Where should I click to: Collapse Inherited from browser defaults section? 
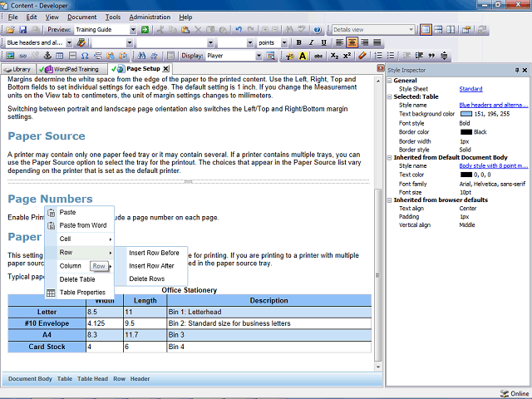(390, 200)
